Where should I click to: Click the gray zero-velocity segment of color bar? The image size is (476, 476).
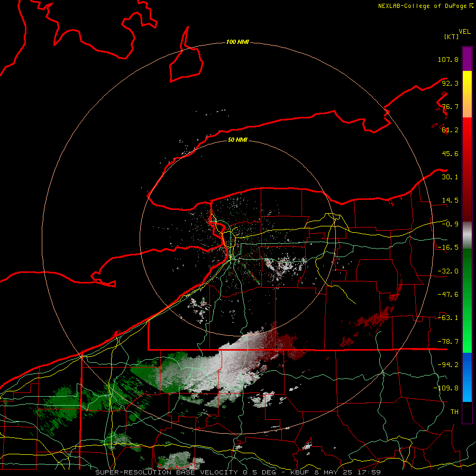(x=467, y=235)
